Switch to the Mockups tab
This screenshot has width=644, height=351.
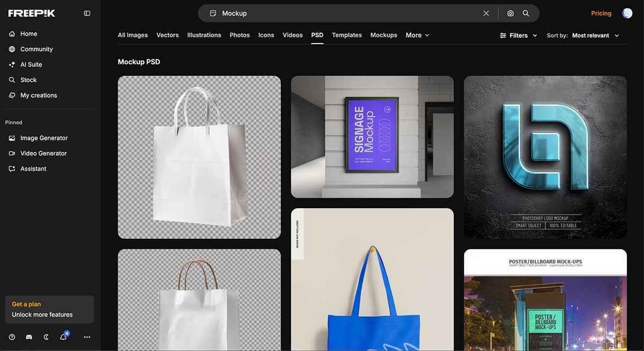click(384, 35)
